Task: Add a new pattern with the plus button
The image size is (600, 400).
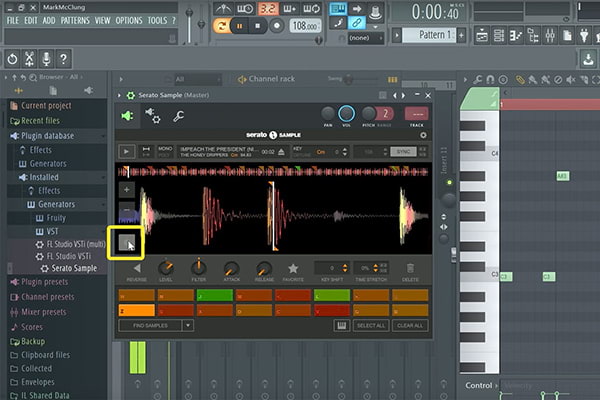Action: pos(461,35)
